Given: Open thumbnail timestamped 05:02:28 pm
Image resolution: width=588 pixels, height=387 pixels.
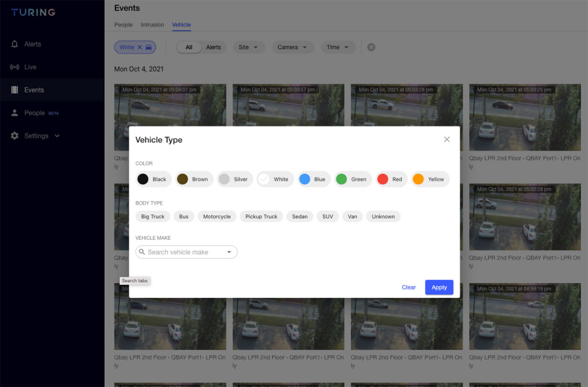Looking at the screenshot, I should (x=525, y=217).
